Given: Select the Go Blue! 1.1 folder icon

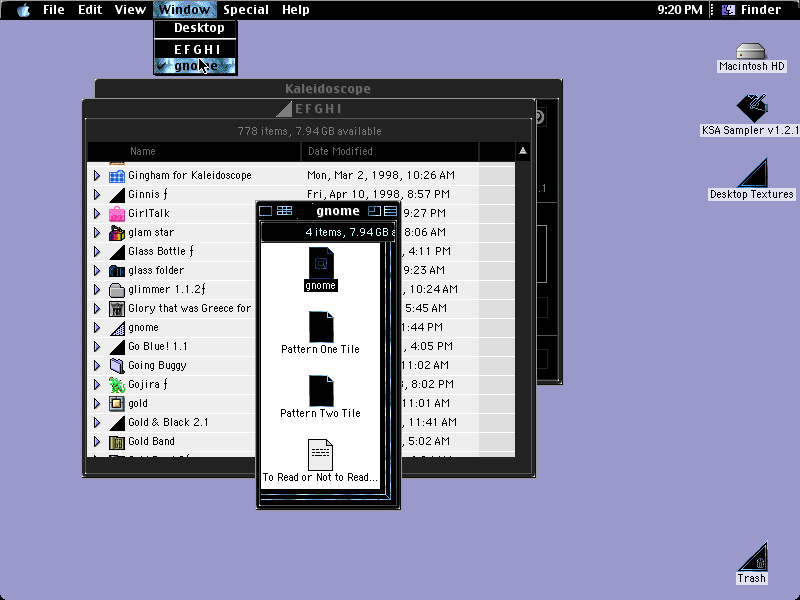Looking at the screenshot, I should coord(117,347).
